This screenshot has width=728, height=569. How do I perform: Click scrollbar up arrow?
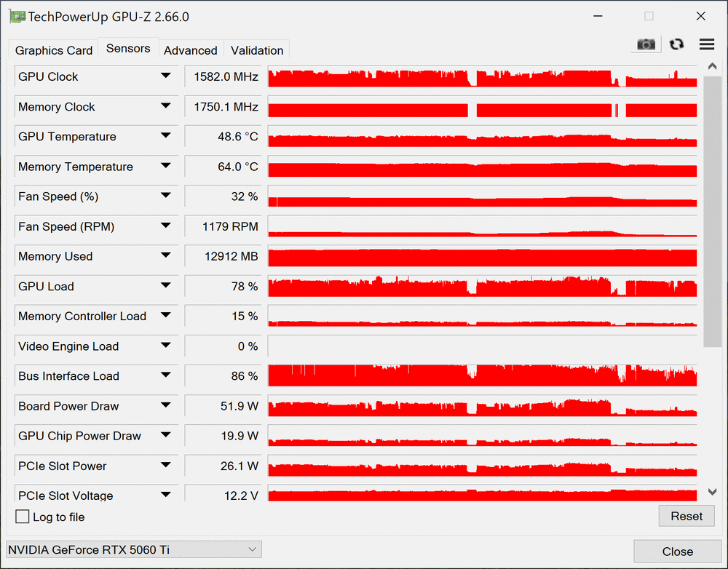(712, 66)
